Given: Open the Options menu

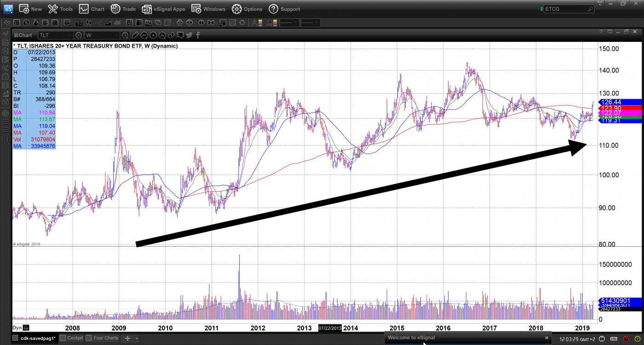Looking at the screenshot, I should [247, 9].
